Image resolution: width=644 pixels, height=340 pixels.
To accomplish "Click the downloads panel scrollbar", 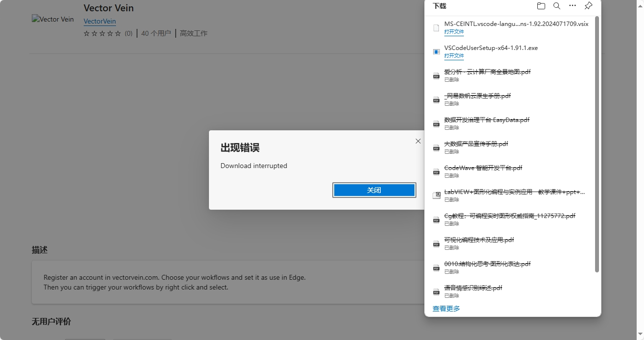I will pyautogui.click(x=597, y=145).
